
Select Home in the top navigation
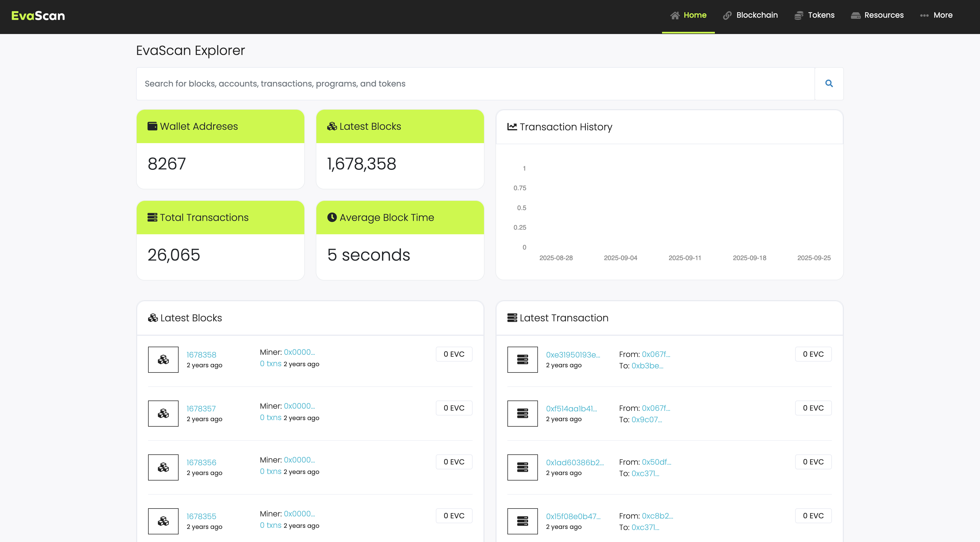click(695, 15)
